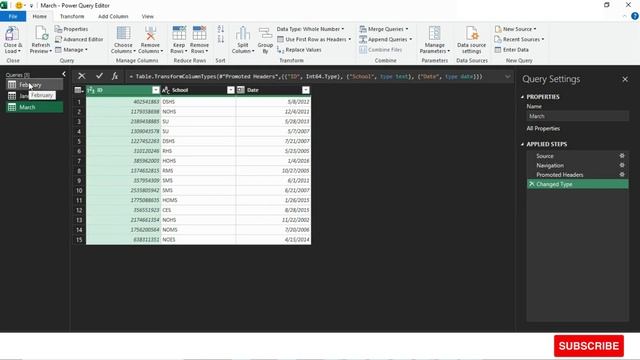640x360 pixels.
Task: Open the table menu icon
Action: click(79, 90)
